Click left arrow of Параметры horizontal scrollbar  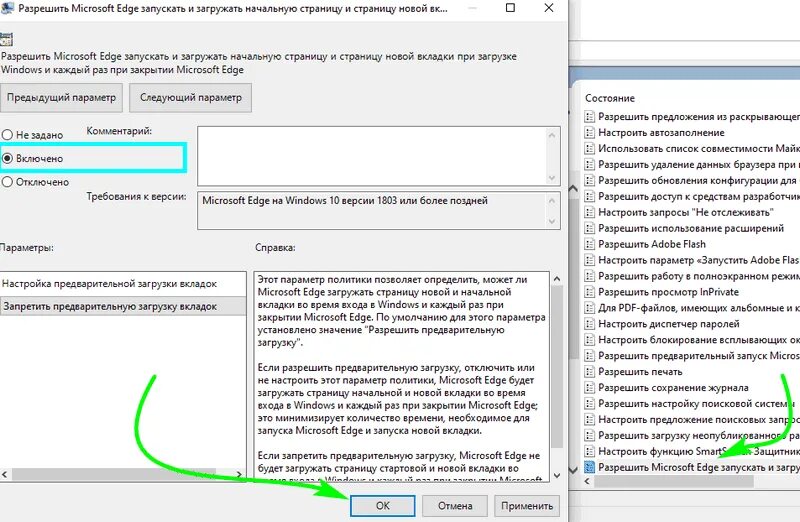point(5,475)
